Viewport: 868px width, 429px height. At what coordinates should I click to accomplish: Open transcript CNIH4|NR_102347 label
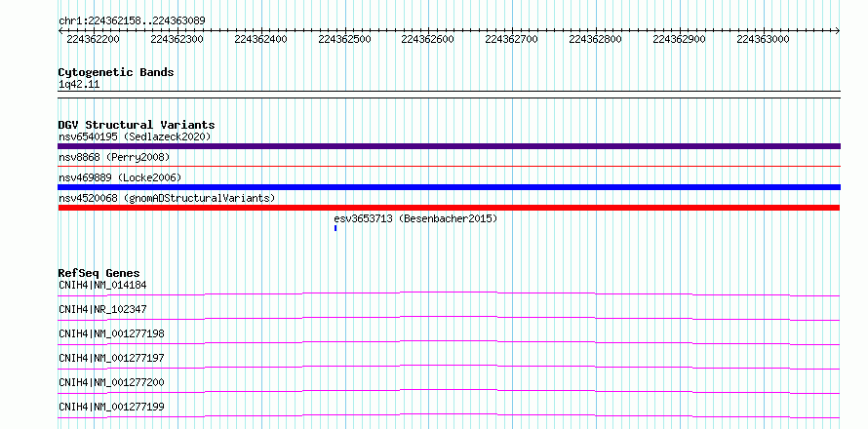tap(102, 309)
